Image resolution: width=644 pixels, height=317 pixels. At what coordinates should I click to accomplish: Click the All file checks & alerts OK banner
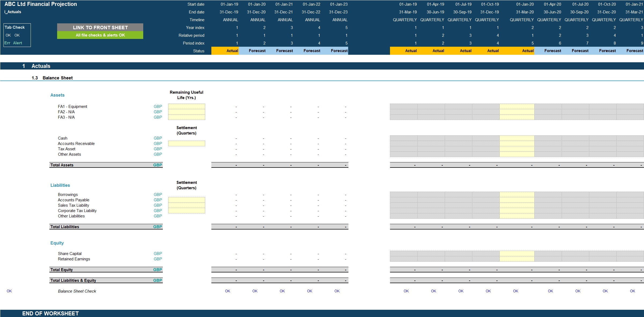point(100,35)
